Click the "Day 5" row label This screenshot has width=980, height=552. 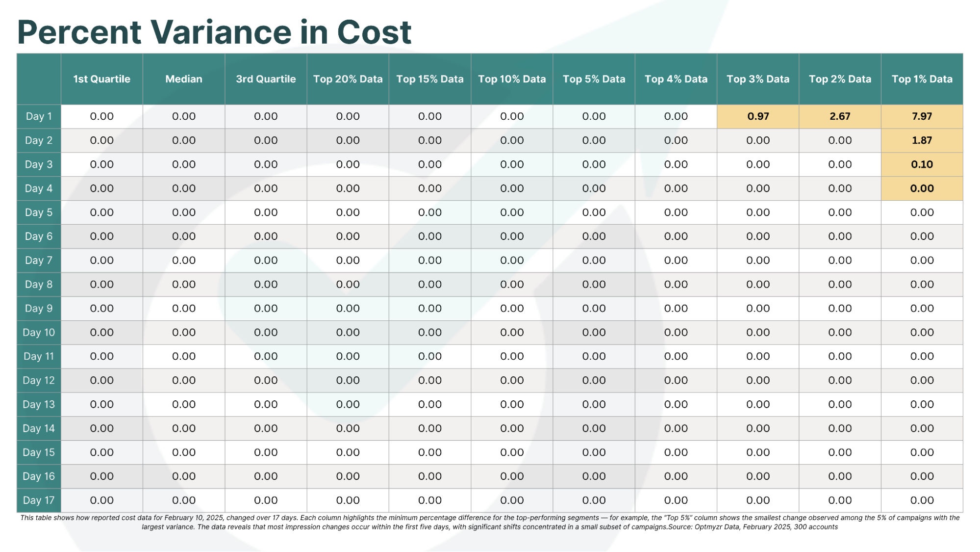pos(39,212)
